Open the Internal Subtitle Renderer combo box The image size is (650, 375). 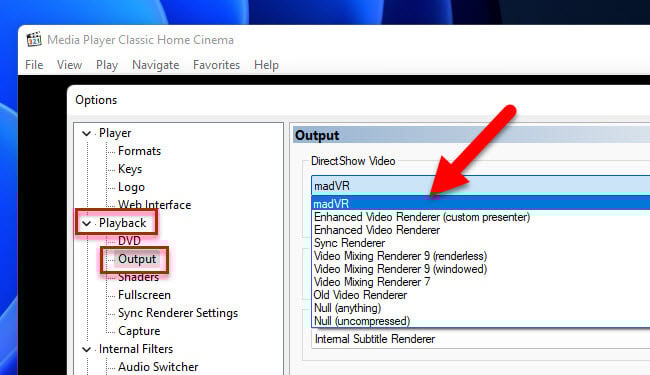click(x=480, y=339)
